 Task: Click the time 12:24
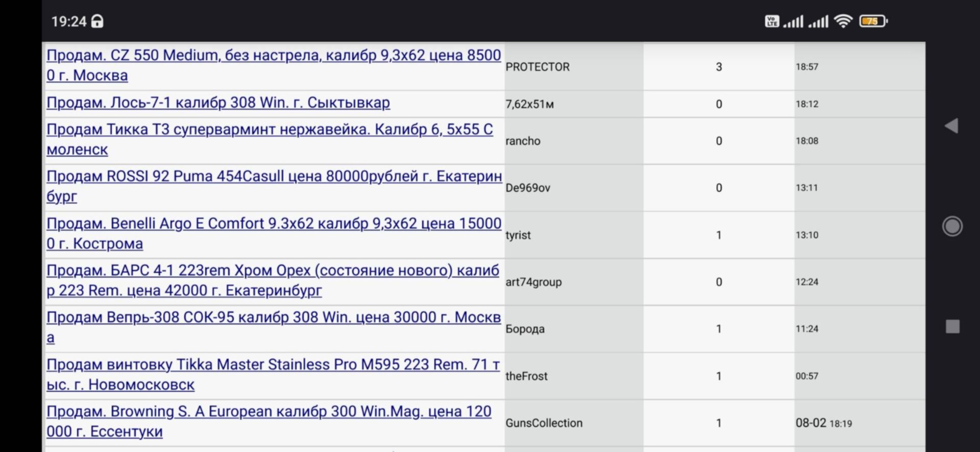tap(807, 282)
